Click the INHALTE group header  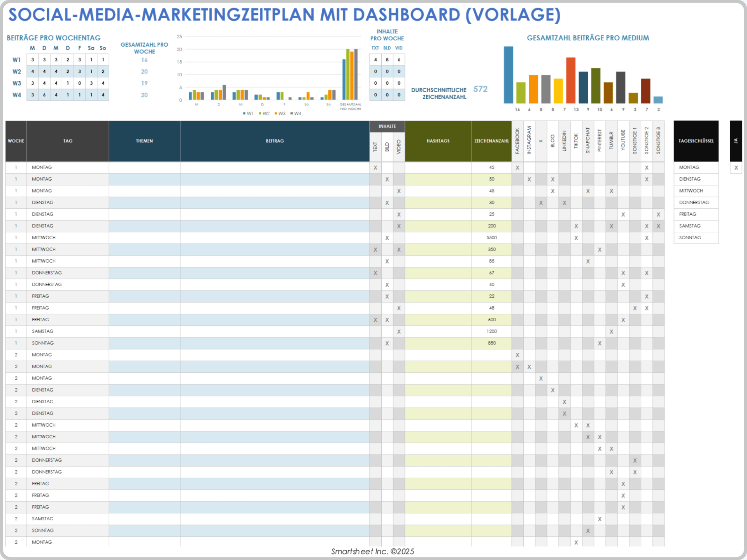click(x=387, y=126)
